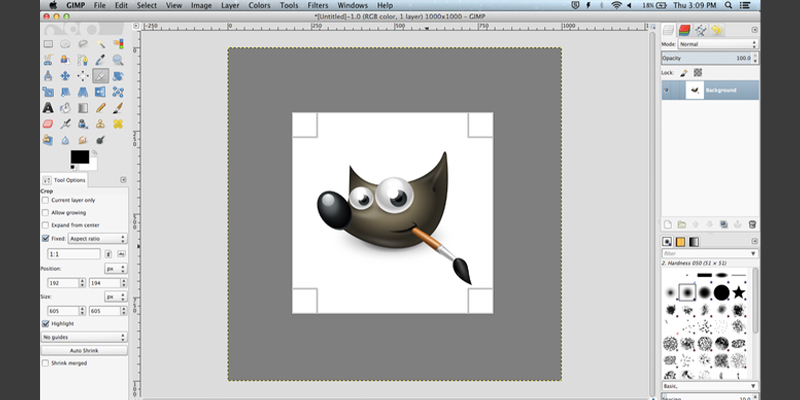Screen dimensions: 800x400
Task: Select the Measure tool
Action: (x=48, y=76)
